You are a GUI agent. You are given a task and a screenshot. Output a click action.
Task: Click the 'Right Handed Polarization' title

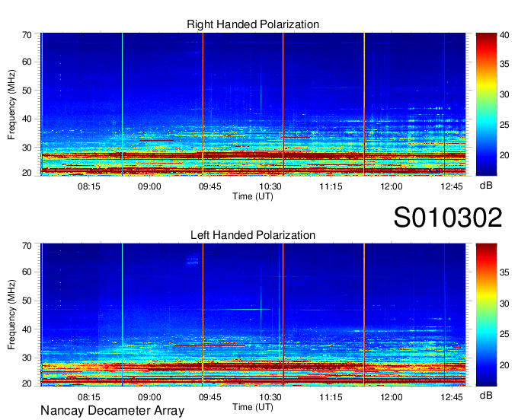(253, 24)
